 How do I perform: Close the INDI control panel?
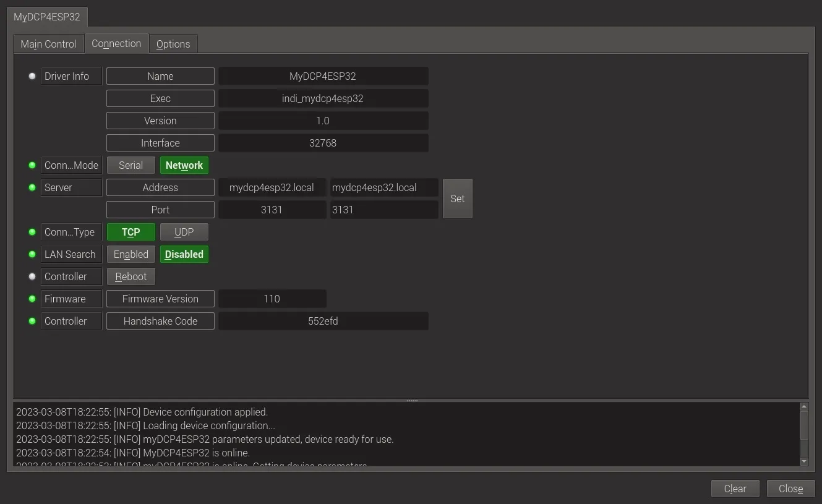(791, 489)
